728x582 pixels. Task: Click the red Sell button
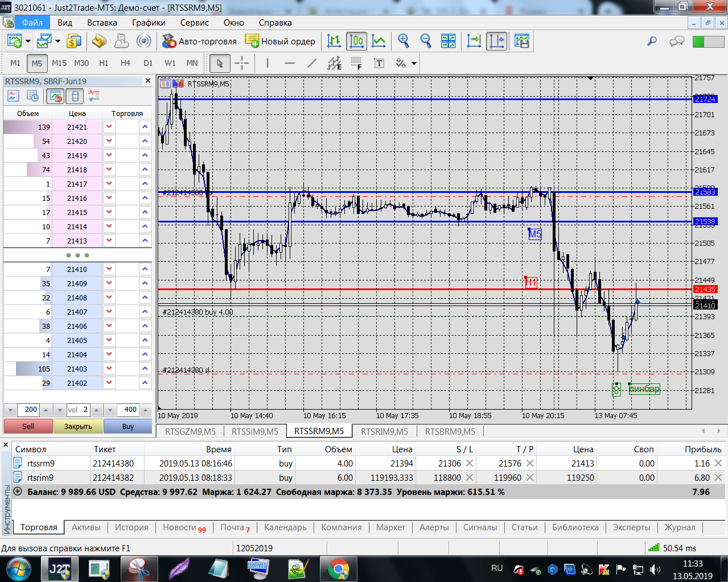click(28, 426)
